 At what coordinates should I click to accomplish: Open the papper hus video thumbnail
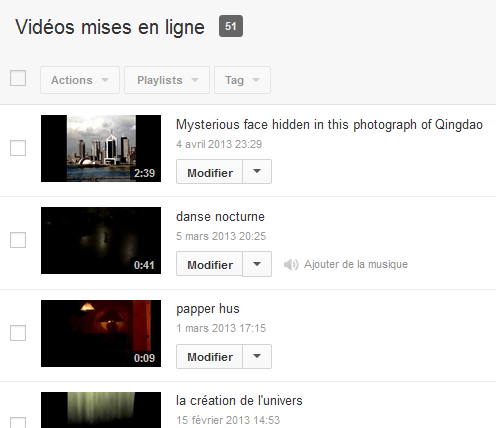(101, 333)
